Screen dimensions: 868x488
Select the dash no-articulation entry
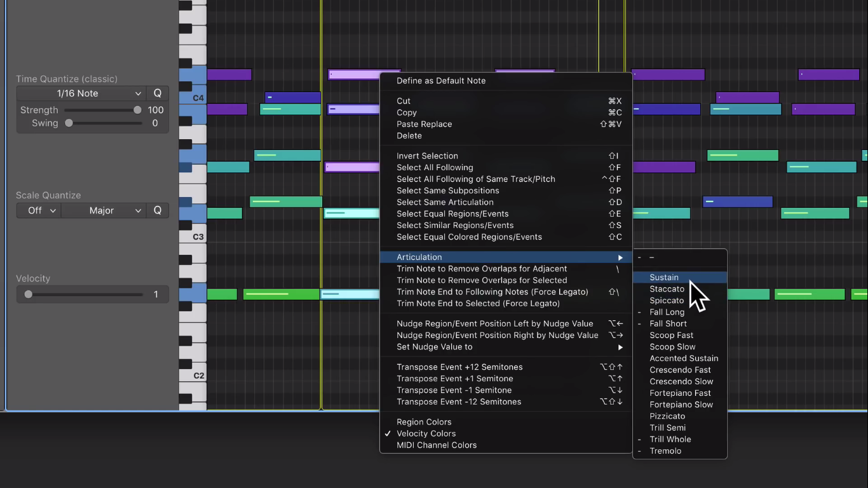tap(680, 257)
